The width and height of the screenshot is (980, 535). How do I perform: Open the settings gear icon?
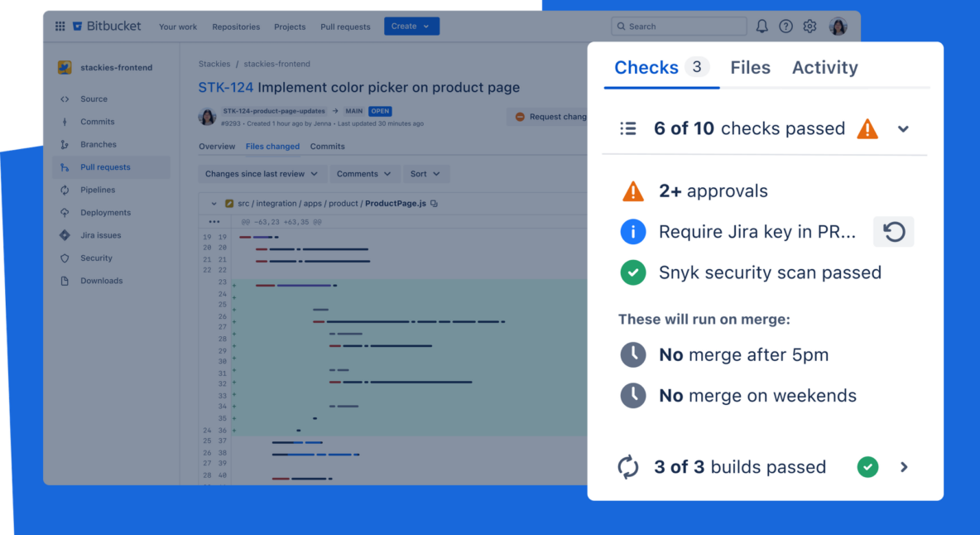point(809,27)
